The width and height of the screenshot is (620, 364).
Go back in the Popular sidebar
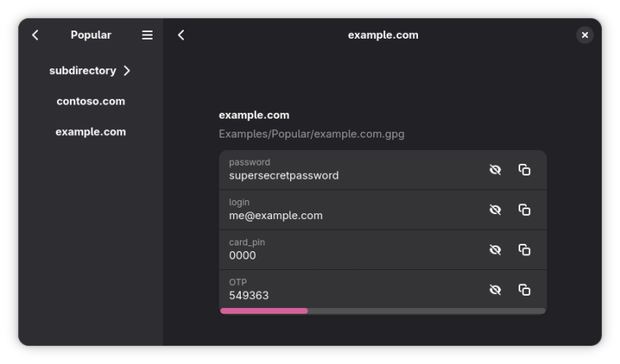coord(35,35)
